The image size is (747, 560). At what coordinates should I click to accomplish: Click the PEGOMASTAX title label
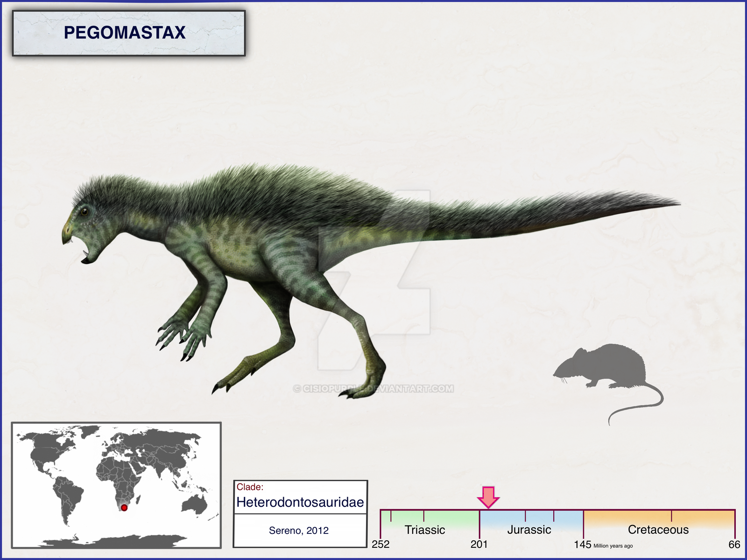pos(125,33)
